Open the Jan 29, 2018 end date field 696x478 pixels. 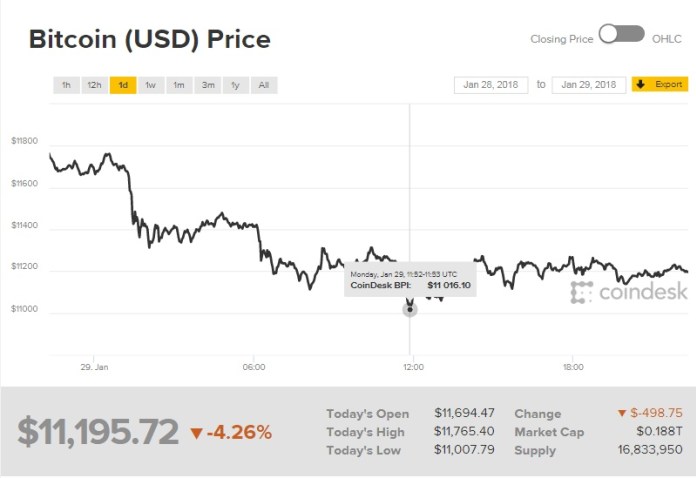(x=589, y=85)
